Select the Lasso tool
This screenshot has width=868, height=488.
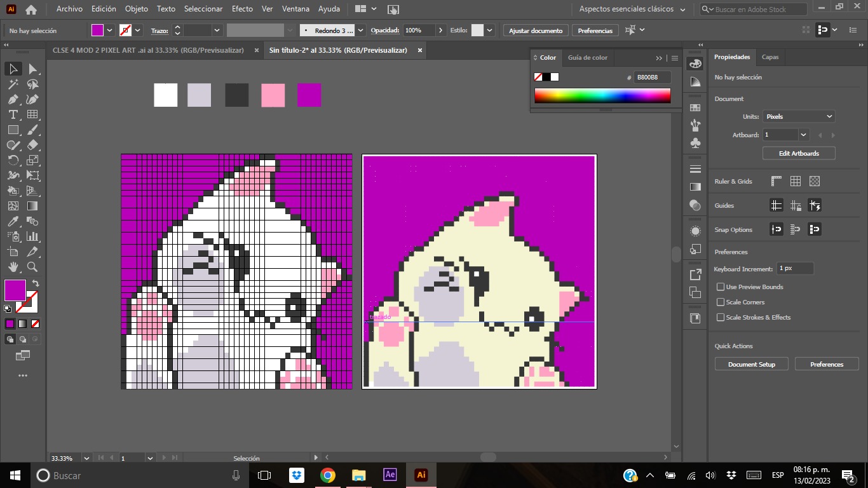tap(32, 84)
